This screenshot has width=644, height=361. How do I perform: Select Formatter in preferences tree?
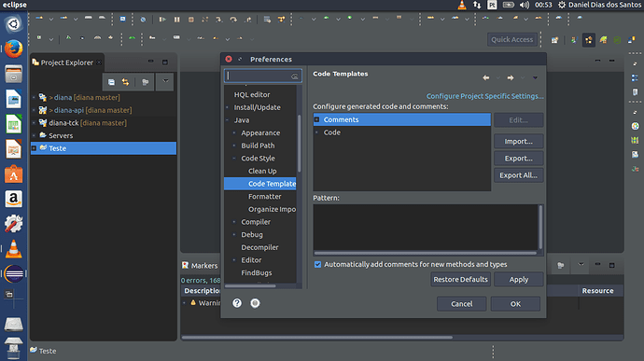(x=264, y=196)
